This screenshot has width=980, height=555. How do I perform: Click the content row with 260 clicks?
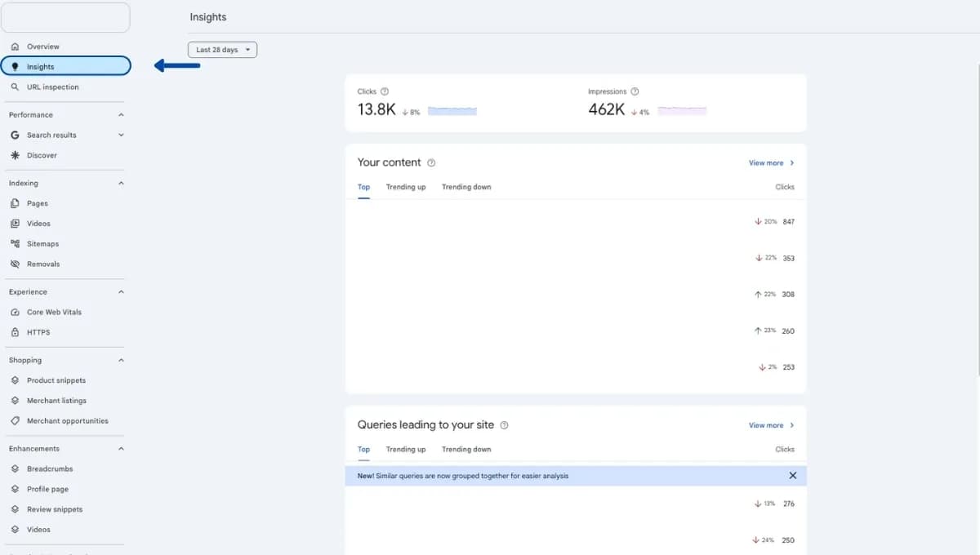click(576, 331)
